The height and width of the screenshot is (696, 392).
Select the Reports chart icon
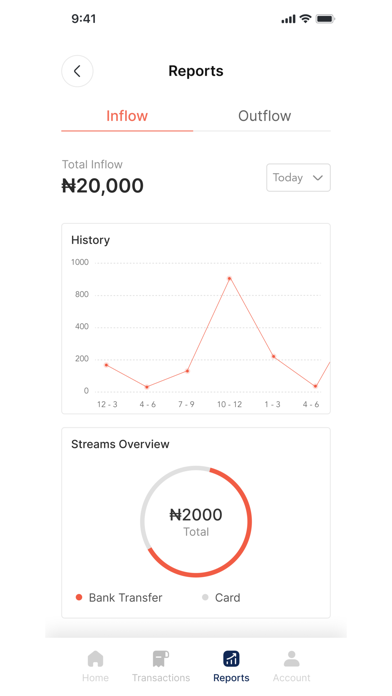coord(231,659)
